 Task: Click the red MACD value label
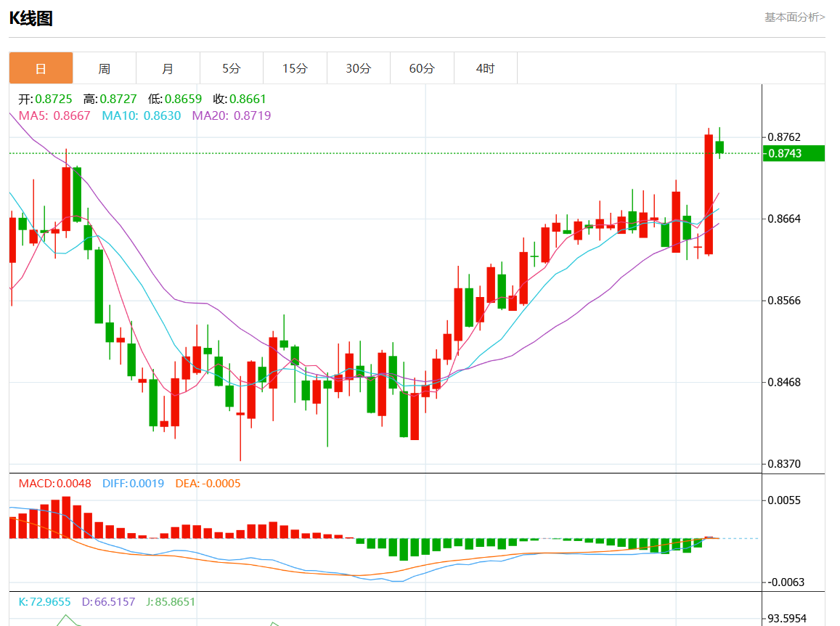[x=54, y=484]
